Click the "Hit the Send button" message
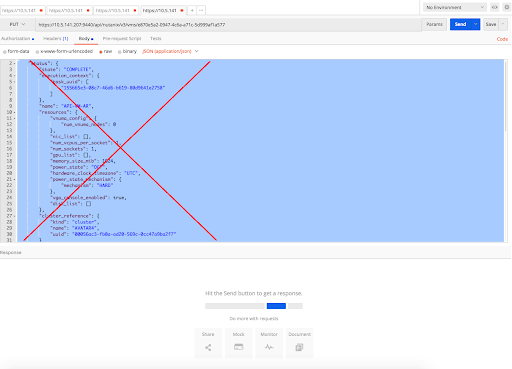The image size is (512, 369). point(254,293)
